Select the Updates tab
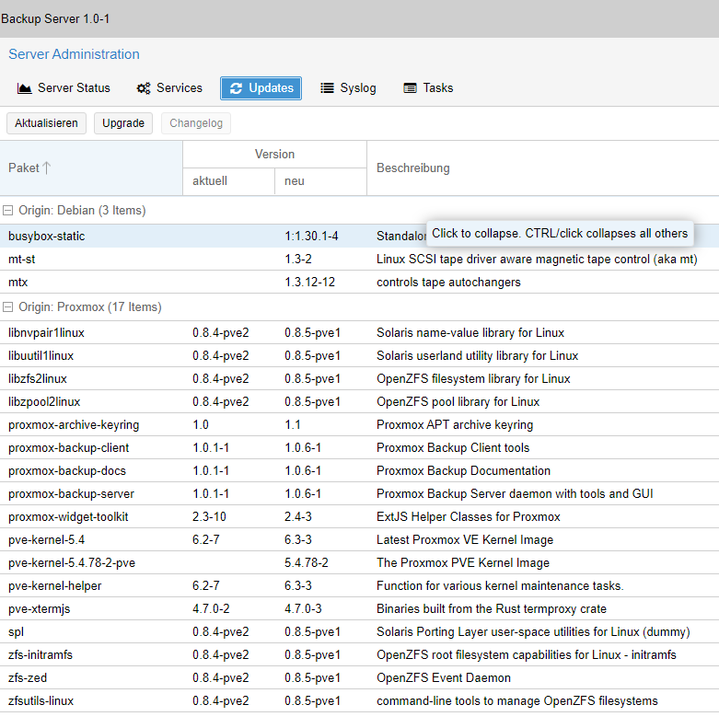The height and width of the screenshot is (728, 719). tap(261, 88)
